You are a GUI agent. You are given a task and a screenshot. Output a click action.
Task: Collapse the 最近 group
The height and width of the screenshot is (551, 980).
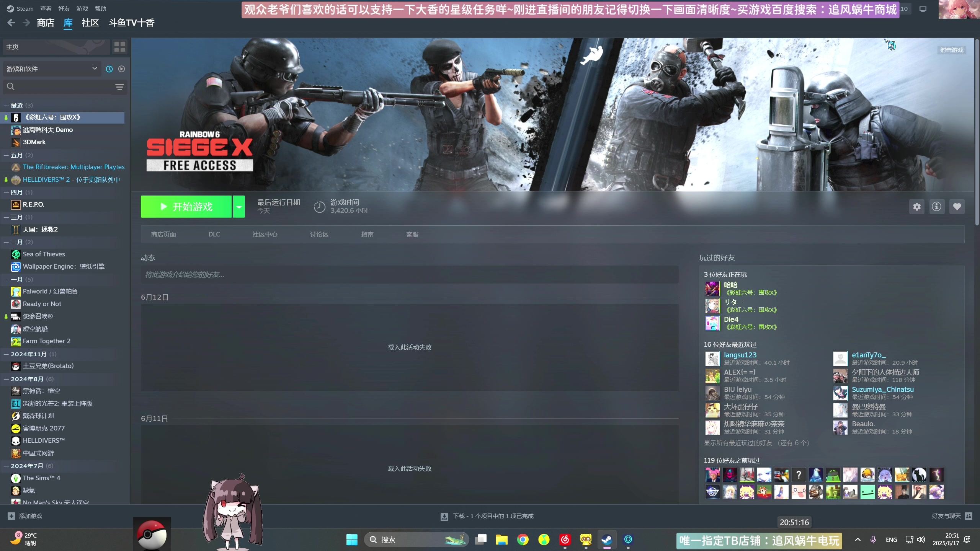coord(6,105)
